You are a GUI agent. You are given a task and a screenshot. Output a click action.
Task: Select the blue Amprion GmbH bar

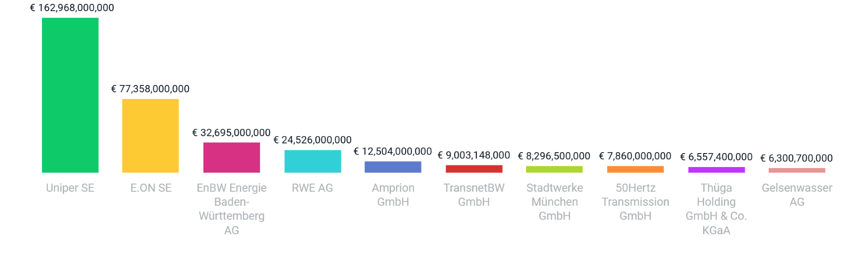coord(393,167)
